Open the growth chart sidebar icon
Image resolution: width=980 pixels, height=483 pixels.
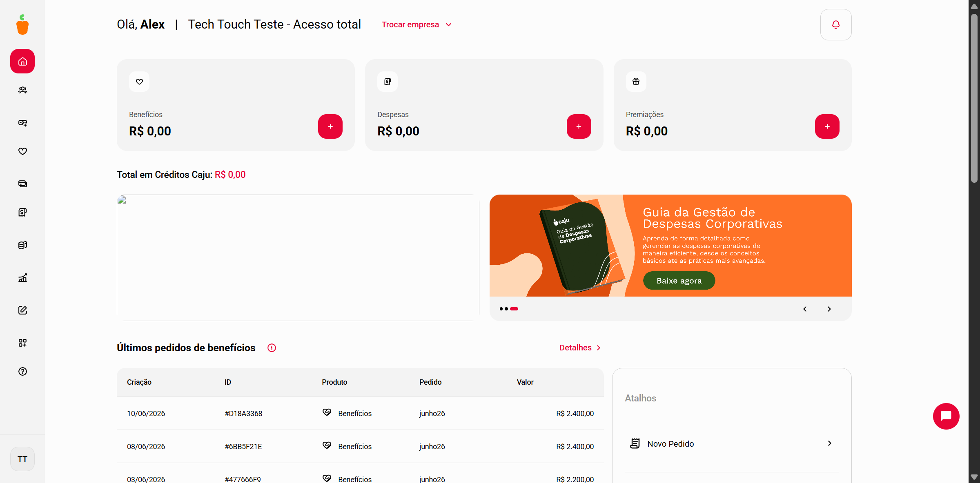22,278
